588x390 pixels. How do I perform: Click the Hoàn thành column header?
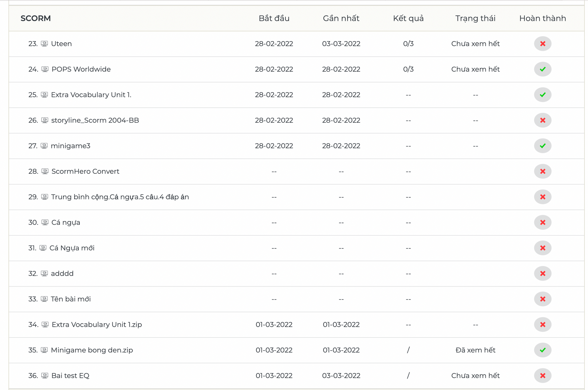[x=543, y=18]
